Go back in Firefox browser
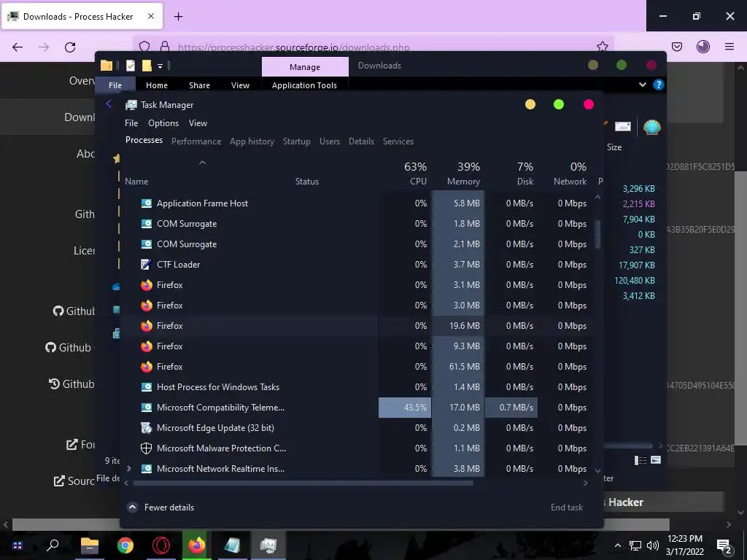This screenshot has height=560, width=747. 18,47
